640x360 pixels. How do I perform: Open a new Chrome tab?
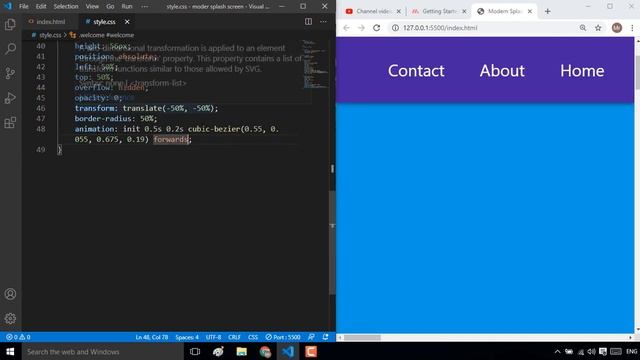[x=547, y=11]
